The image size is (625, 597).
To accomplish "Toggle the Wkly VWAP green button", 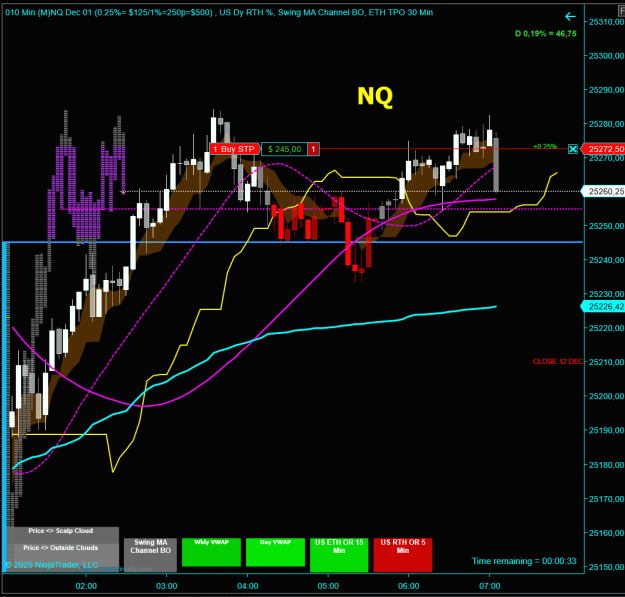I will (211, 552).
